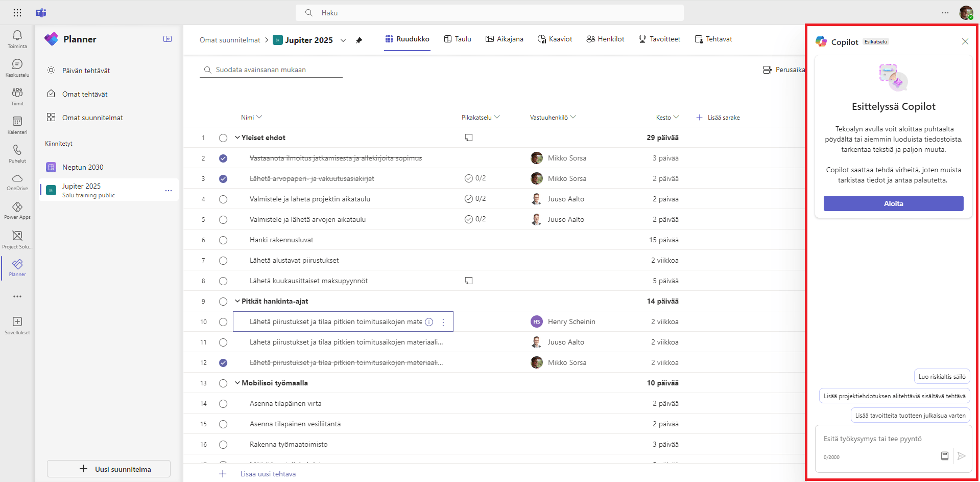Open Toiminta activity feed
This screenshot has height=482, width=980.
coord(17,39)
